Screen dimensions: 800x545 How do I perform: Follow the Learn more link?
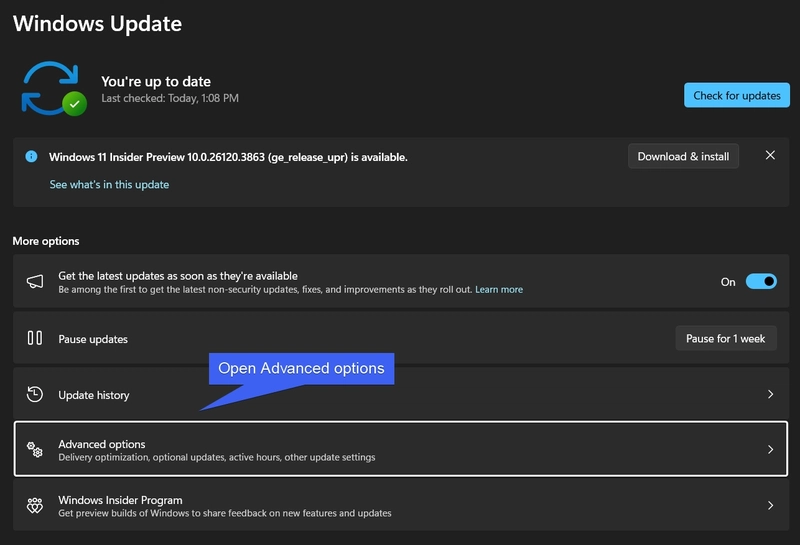click(499, 289)
